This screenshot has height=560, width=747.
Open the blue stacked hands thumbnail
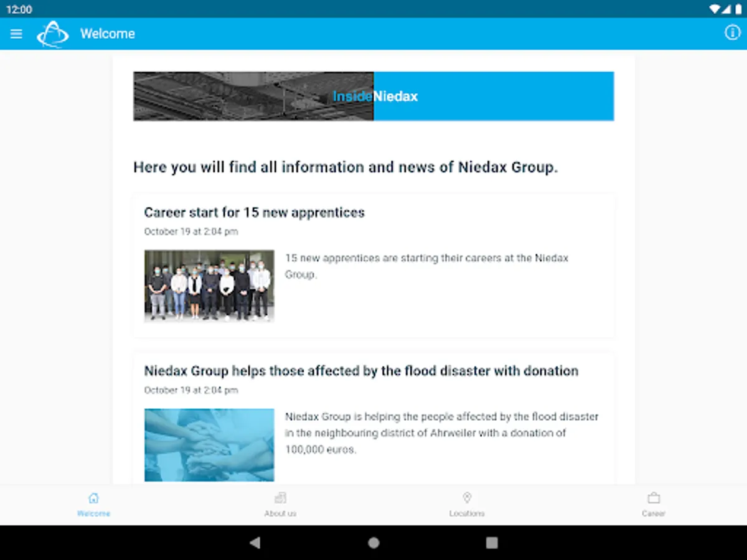[x=209, y=445]
